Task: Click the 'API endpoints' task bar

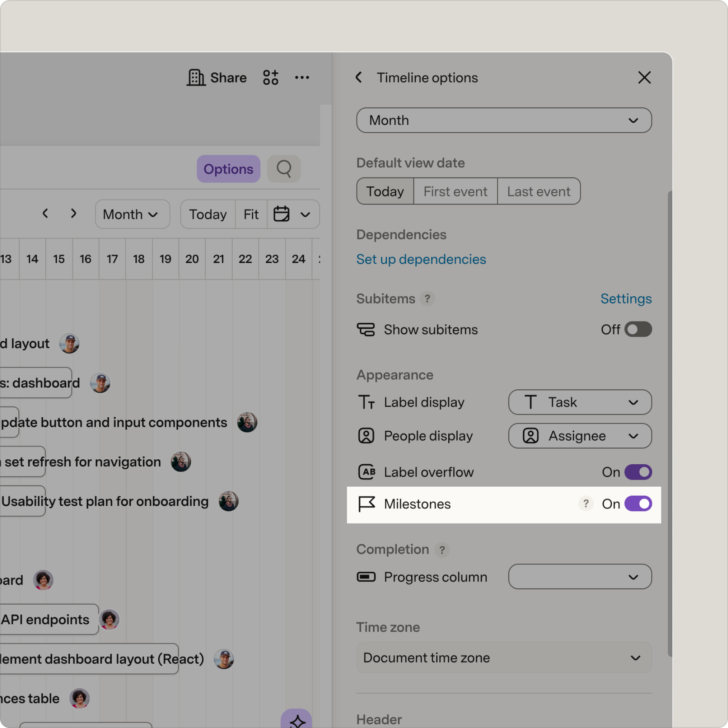Action: tap(49, 619)
